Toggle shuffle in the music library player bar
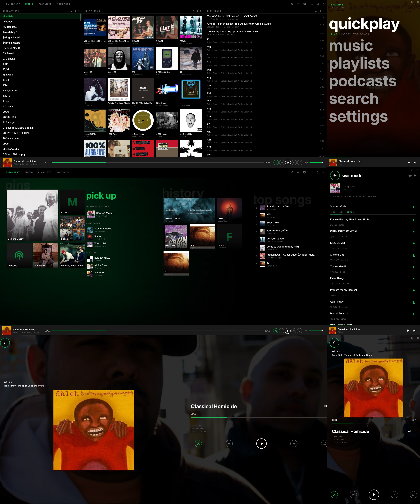This screenshot has height=504, width=420. pos(276,163)
